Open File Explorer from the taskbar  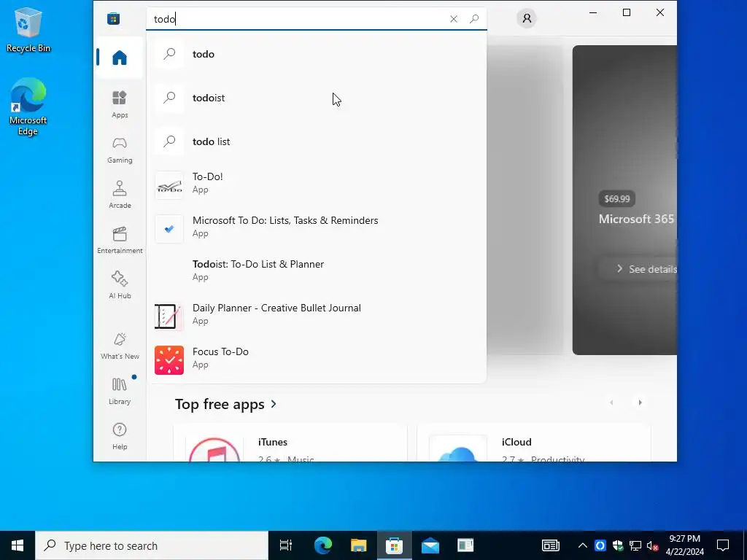click(358, 545)
